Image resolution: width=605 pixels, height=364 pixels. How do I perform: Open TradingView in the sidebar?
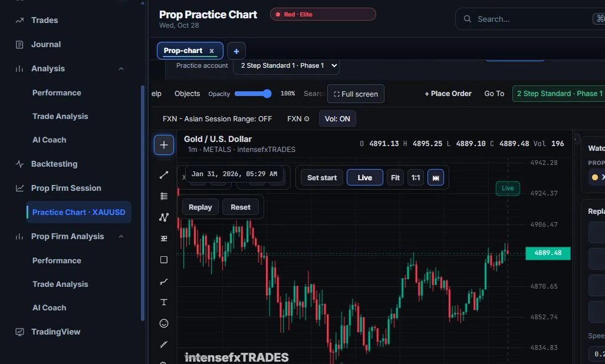(x=55, y=332)
